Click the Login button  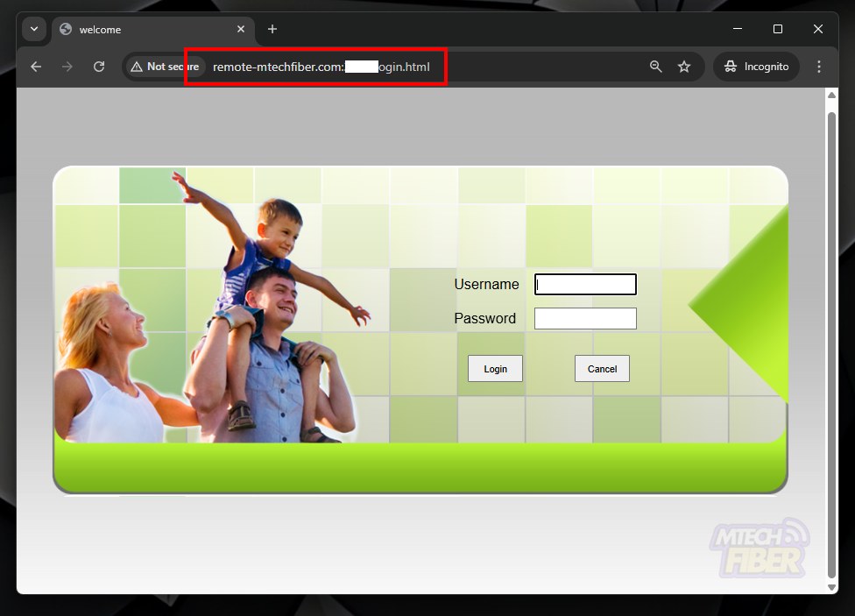(x=495, y=369)
